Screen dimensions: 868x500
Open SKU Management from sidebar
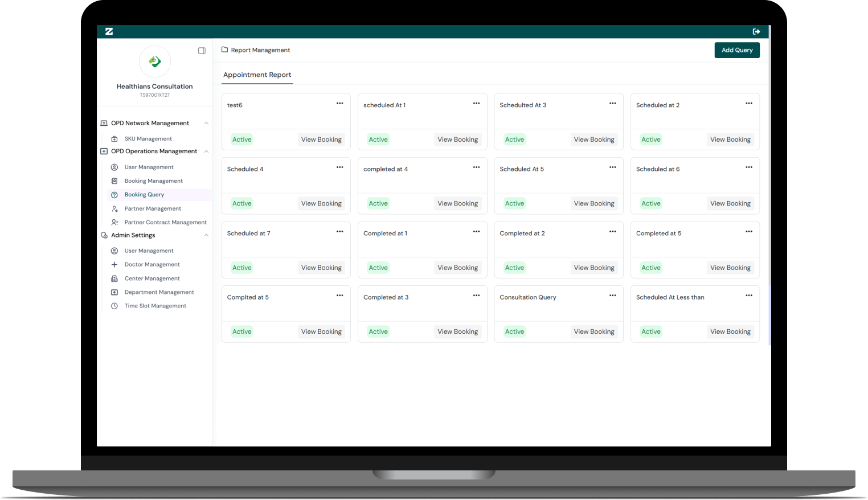148,139
